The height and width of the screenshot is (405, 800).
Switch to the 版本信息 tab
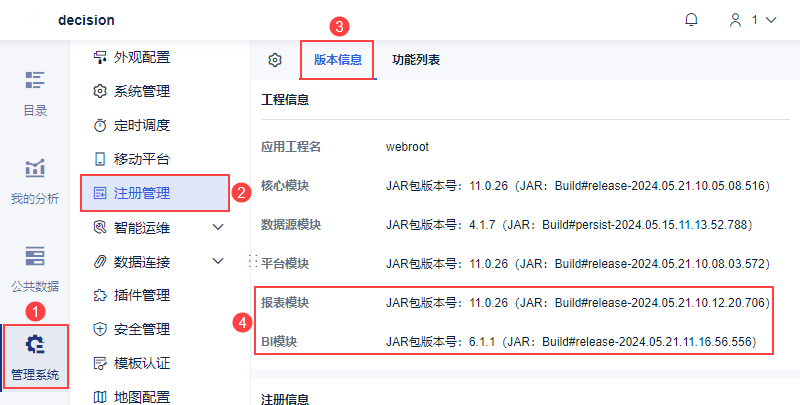338,60
